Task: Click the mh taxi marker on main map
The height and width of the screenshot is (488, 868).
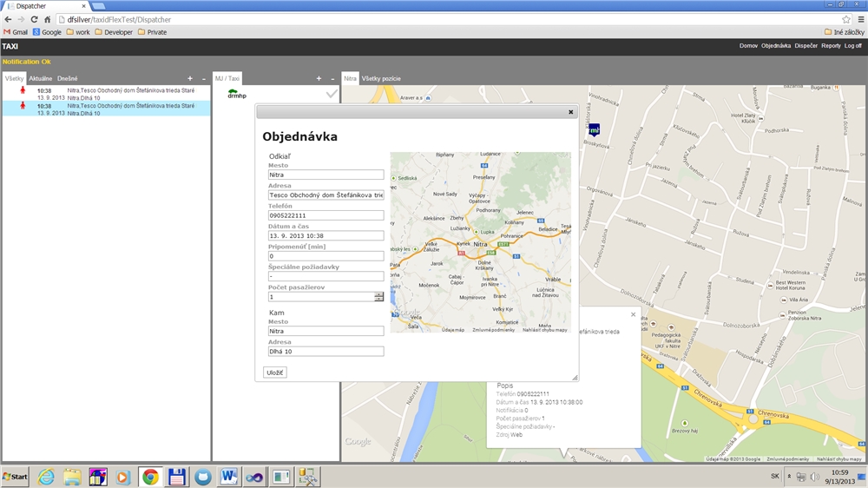Action: [x=594, y=130]
